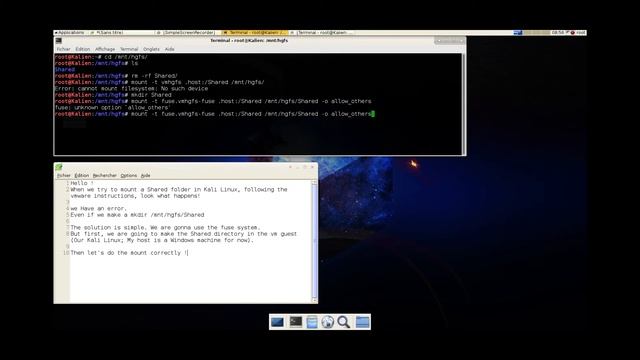Open Onglets menu in terminal
The image size is (640, 360).
pos(151,49)
